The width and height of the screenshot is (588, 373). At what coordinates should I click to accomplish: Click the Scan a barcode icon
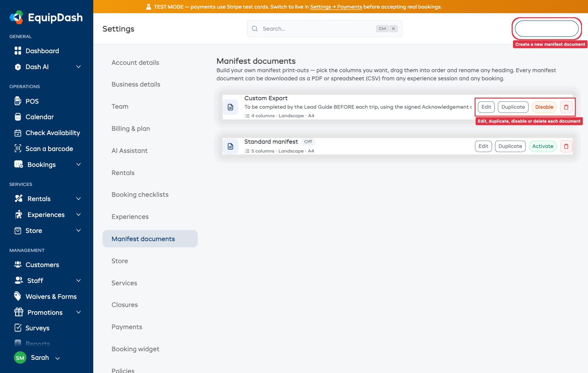[x=18, y=148]
